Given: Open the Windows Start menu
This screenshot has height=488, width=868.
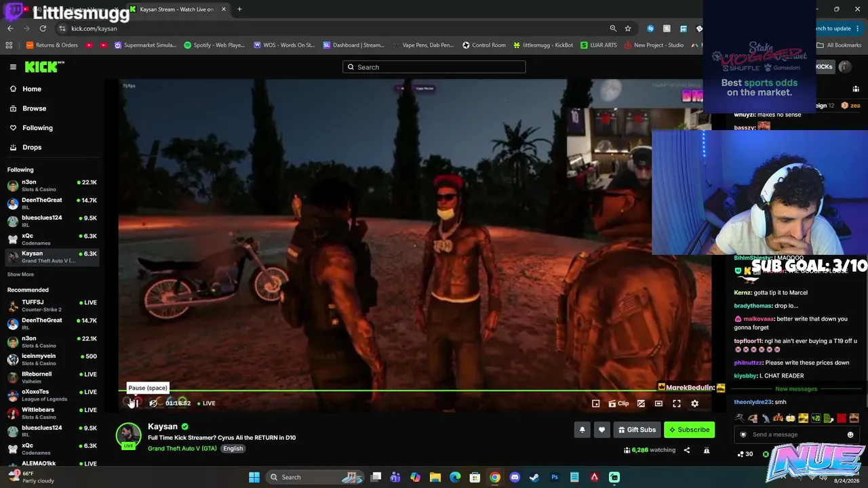Looking at the screenshot, I should click(254, 477).
